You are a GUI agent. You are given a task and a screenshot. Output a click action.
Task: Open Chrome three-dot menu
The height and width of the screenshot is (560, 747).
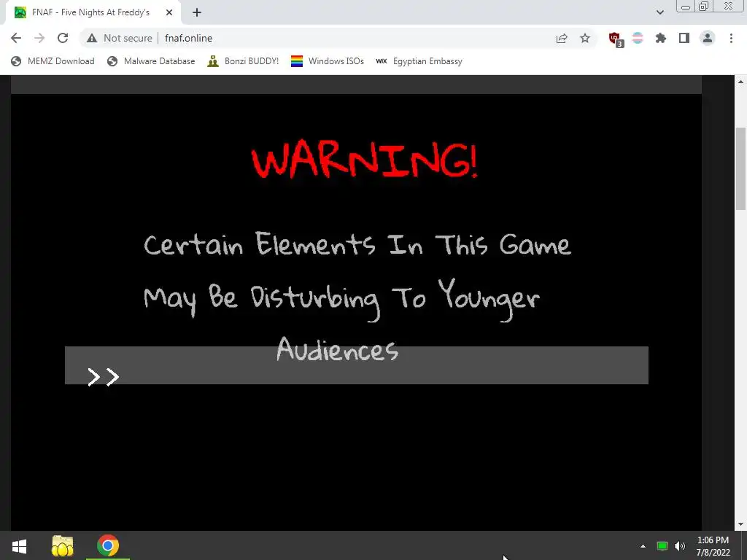[x=731, y=38]
